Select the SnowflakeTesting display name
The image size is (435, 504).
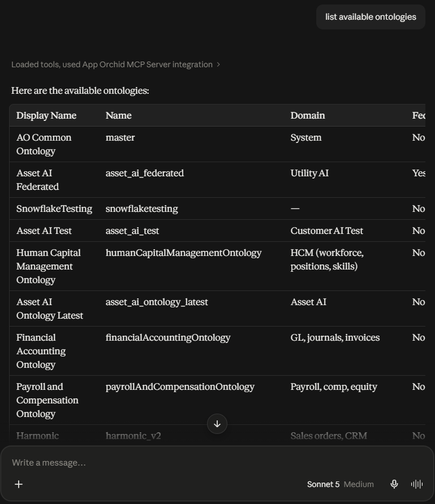(54, 208)
